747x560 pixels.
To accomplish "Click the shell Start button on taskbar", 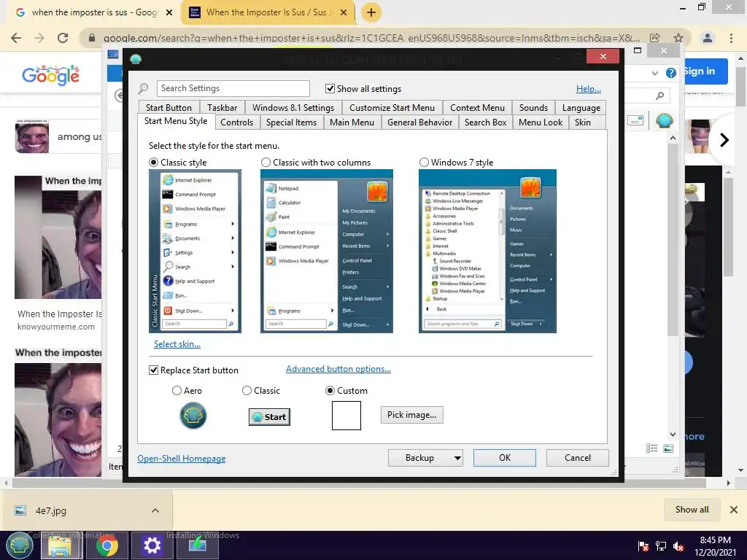I will 19,545.
